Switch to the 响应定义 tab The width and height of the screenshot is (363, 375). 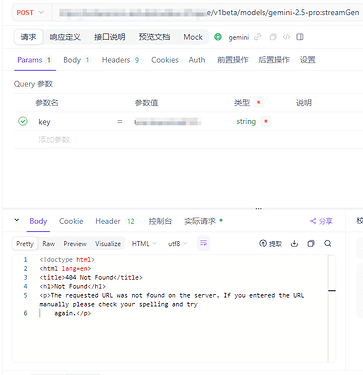(x=65, y=37)
